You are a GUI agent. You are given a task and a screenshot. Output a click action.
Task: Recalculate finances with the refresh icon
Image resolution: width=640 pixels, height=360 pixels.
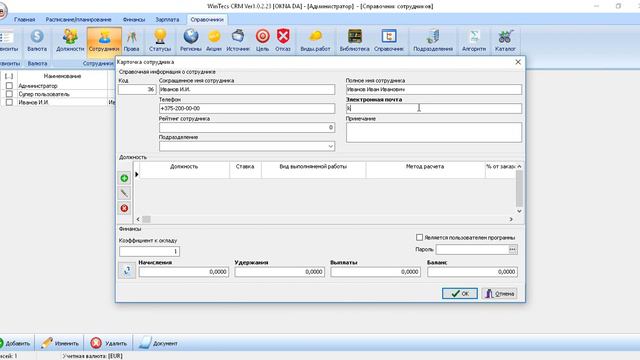[x=127, y=270]
